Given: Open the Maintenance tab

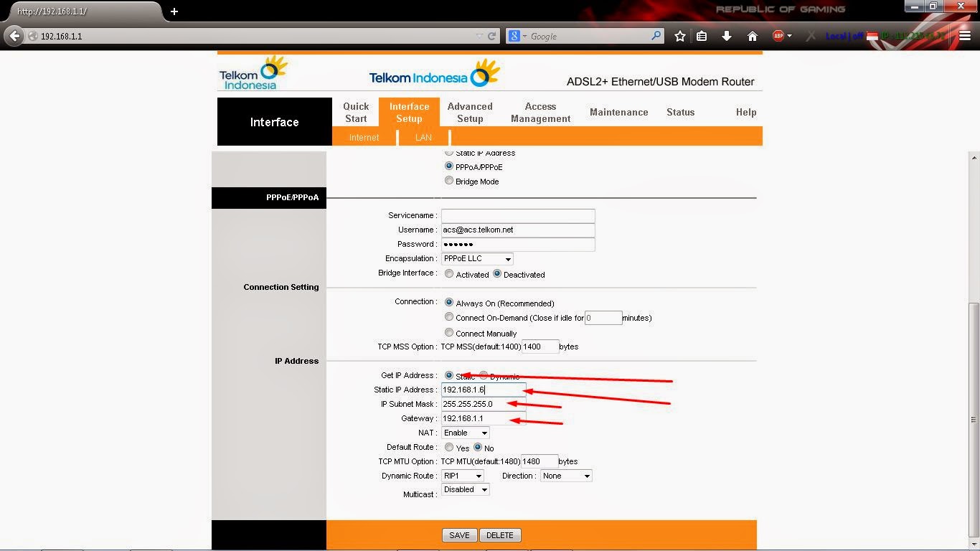Looking at the screenshot, I should coord(618,112).
